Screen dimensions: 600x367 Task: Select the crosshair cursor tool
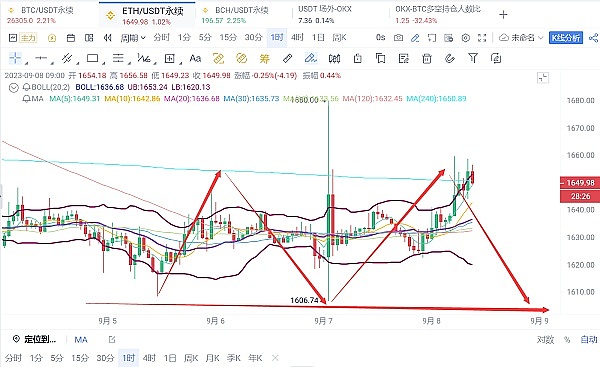[x=15, y=58]
